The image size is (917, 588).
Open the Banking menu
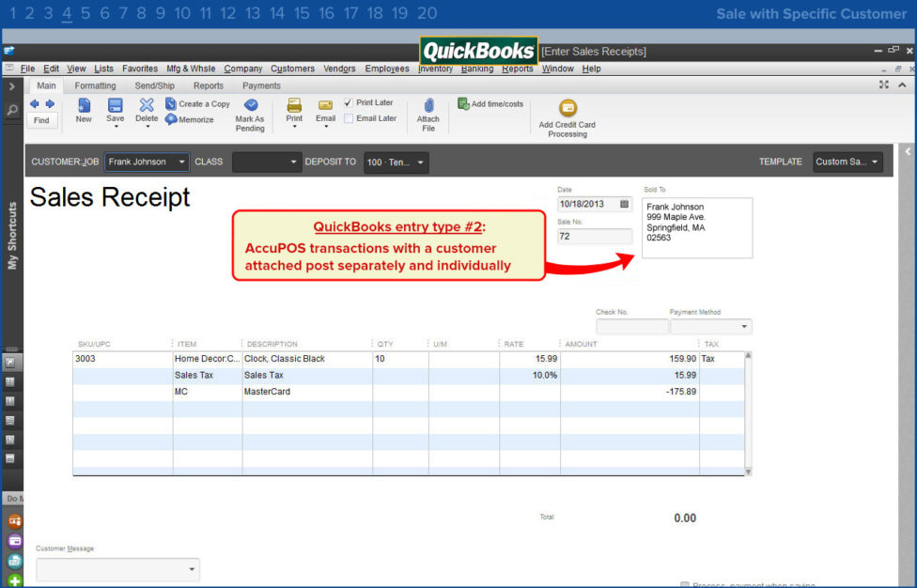click(477, 69)
